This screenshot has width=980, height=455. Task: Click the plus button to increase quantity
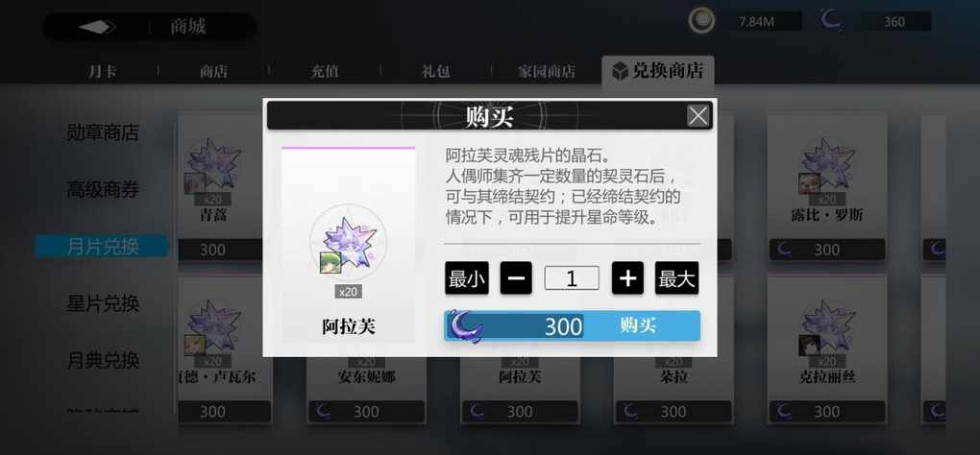(627, 278)
